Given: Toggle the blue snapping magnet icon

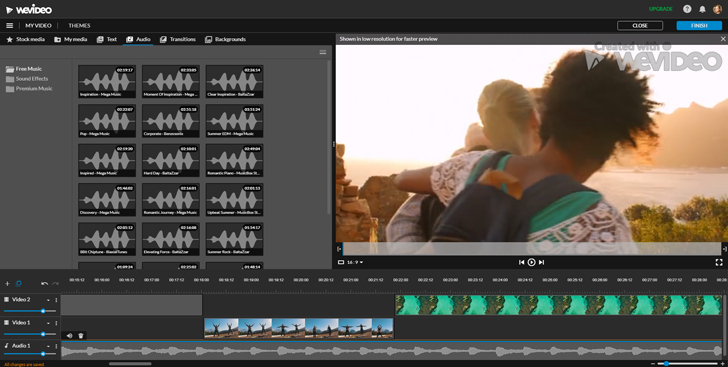Looking at the screenshot, I should [x=19, y=283].
